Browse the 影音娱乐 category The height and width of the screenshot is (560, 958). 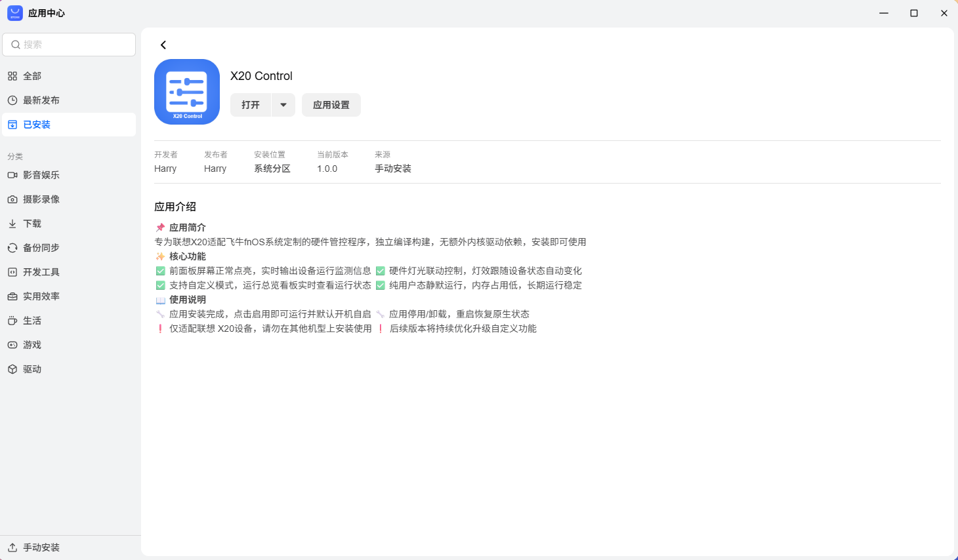click(x=69, y=175)
